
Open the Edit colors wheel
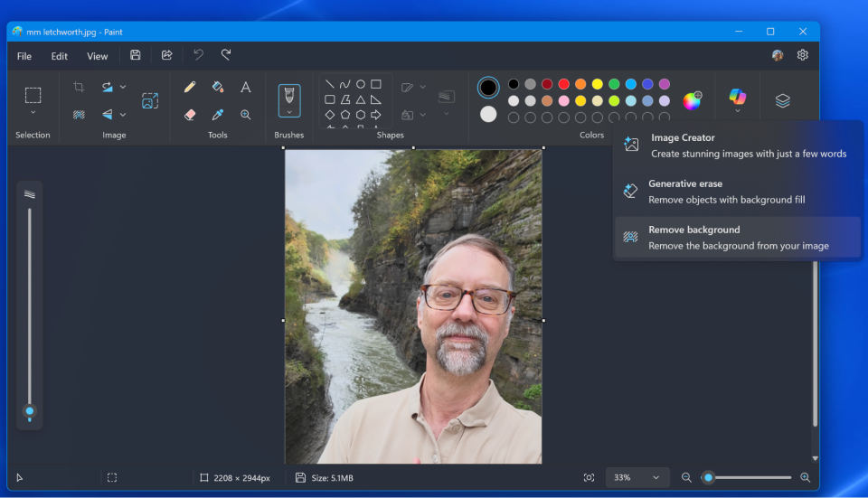point(692,100)
